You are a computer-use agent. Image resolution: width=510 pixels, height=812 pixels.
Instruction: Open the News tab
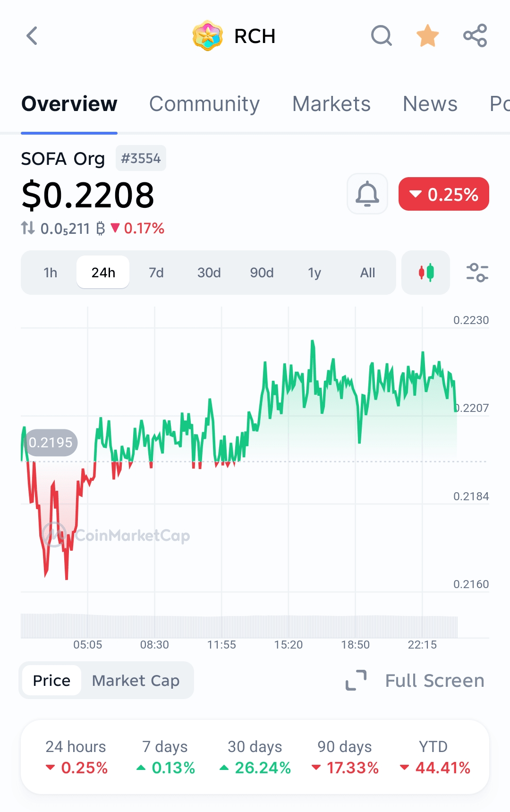tap(430, 104)
